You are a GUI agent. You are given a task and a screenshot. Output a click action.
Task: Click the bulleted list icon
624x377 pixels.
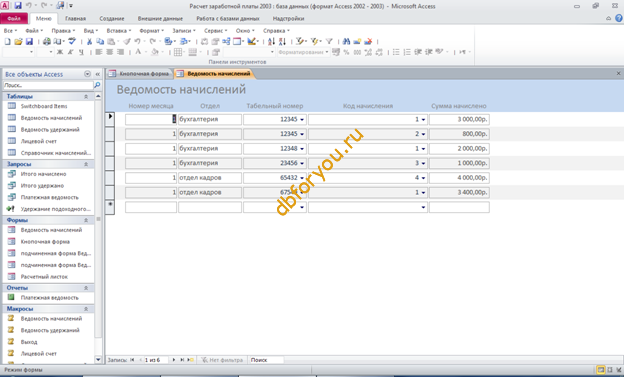(396, 52)
